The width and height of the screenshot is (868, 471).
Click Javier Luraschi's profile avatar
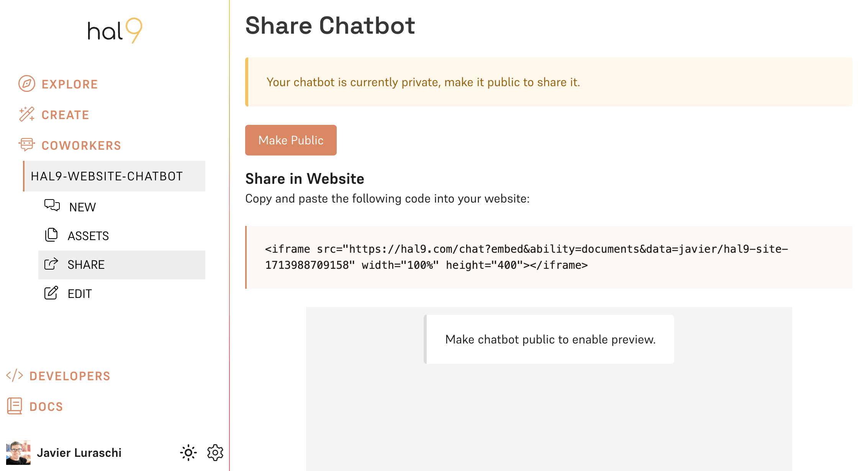click(18, 453)
